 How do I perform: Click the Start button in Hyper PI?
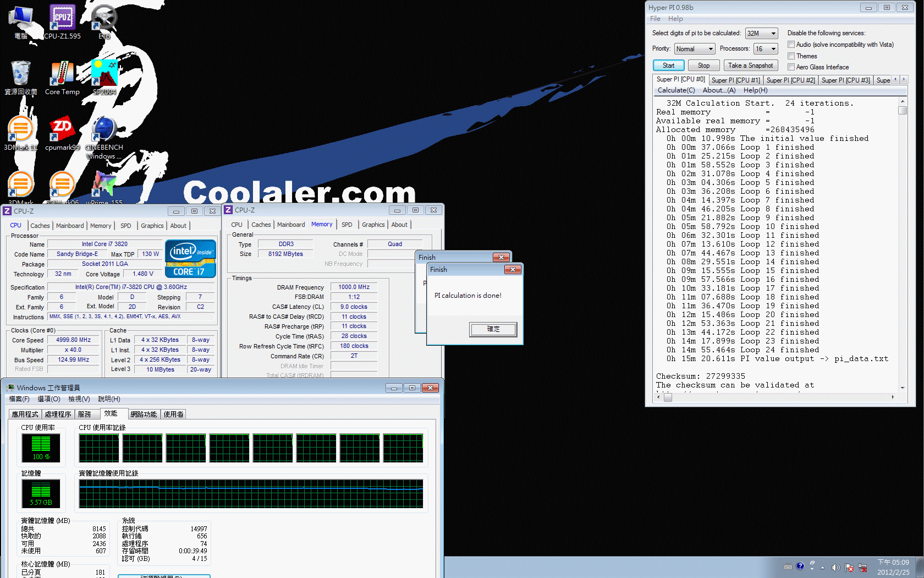coord(669,66)
